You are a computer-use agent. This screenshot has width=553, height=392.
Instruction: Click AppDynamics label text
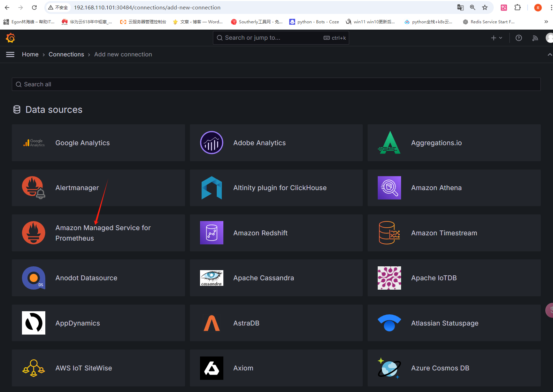[78, 323]
